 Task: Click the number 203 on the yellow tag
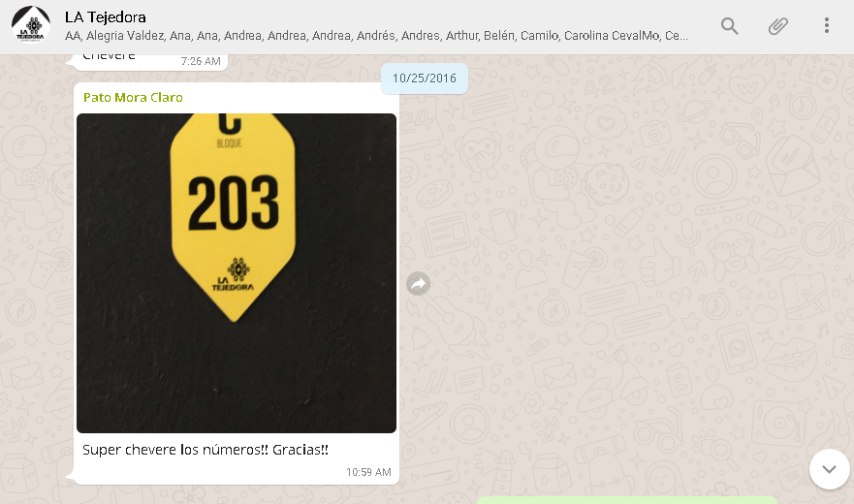pyautogui.click(x=233, y=203)
